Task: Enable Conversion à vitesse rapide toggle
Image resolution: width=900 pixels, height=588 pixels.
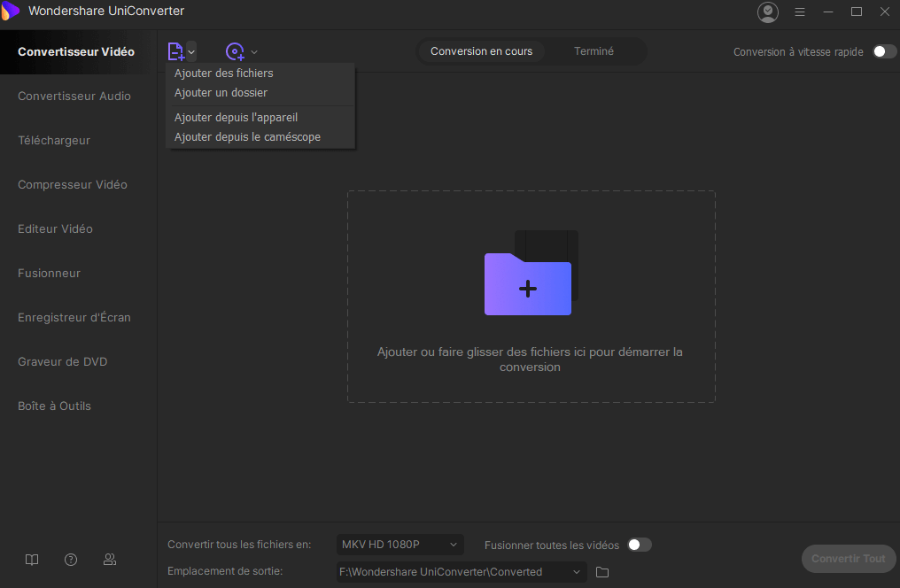Action: tap(884, 51)
